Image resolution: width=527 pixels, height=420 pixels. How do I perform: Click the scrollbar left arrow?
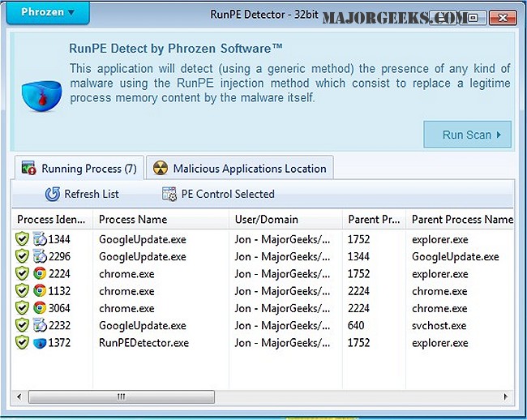(x=19, y=396)
